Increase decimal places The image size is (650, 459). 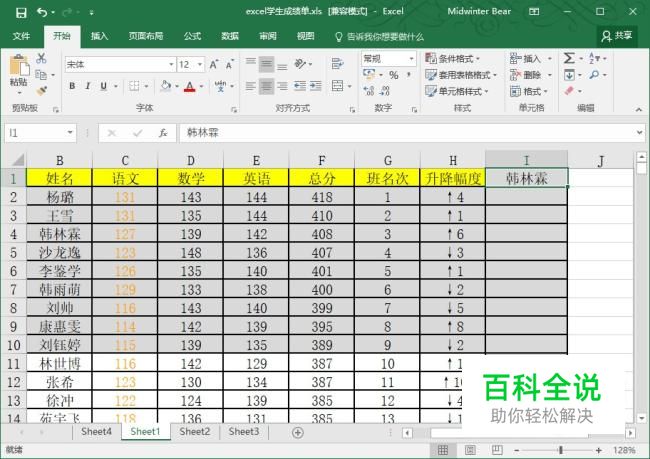pos(369,90)
